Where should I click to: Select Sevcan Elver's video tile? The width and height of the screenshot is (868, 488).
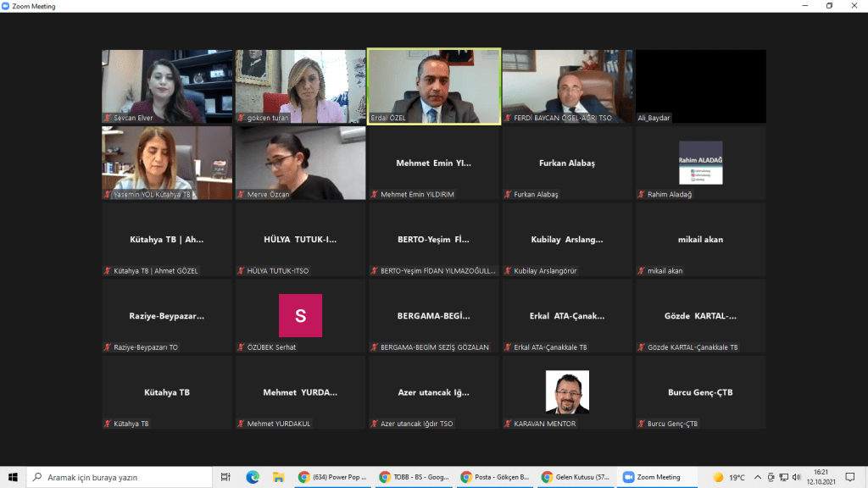(x=167, y=86)
